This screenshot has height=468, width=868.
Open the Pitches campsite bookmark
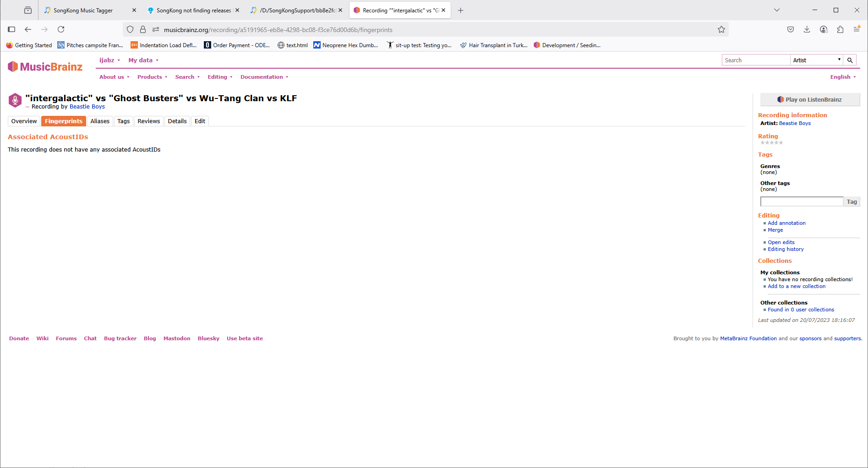pyautogui.click(x=90, y=45)
